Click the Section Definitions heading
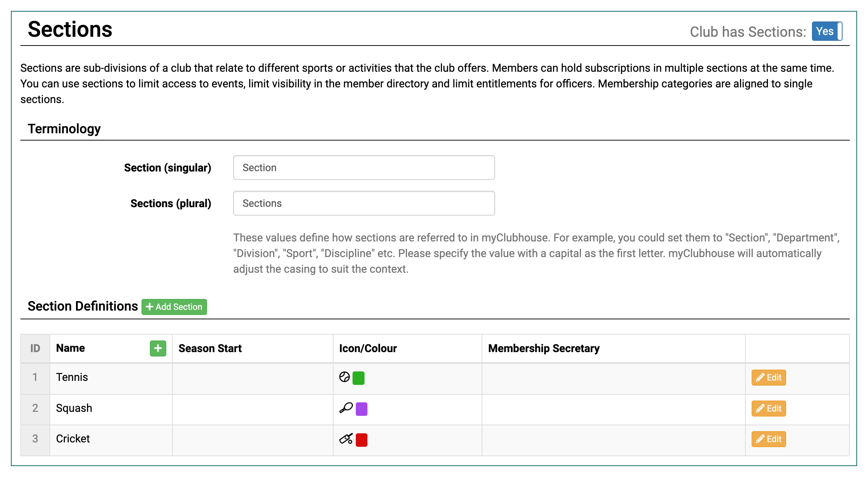The image size is (868, 477). pyautogui.click(x=83, y=306)
